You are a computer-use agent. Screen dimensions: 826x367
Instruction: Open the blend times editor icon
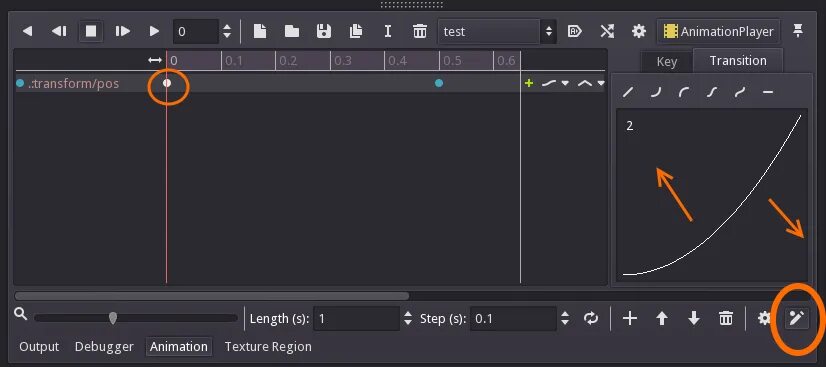click(607, 32)
